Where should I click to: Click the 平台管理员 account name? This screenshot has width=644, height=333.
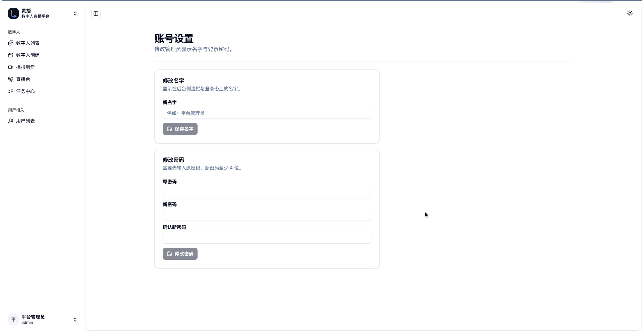[x=33, y=317]
